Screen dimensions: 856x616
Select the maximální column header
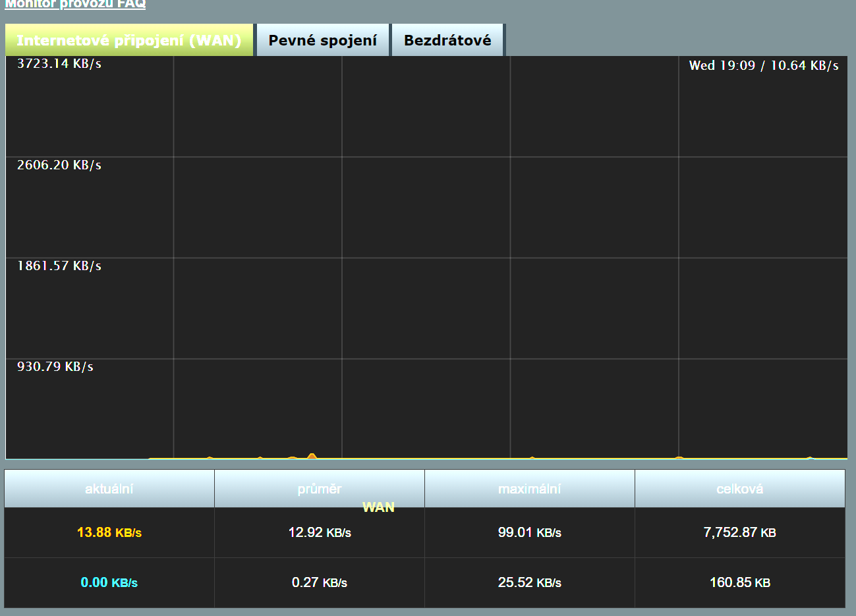[x=530, y=489]
